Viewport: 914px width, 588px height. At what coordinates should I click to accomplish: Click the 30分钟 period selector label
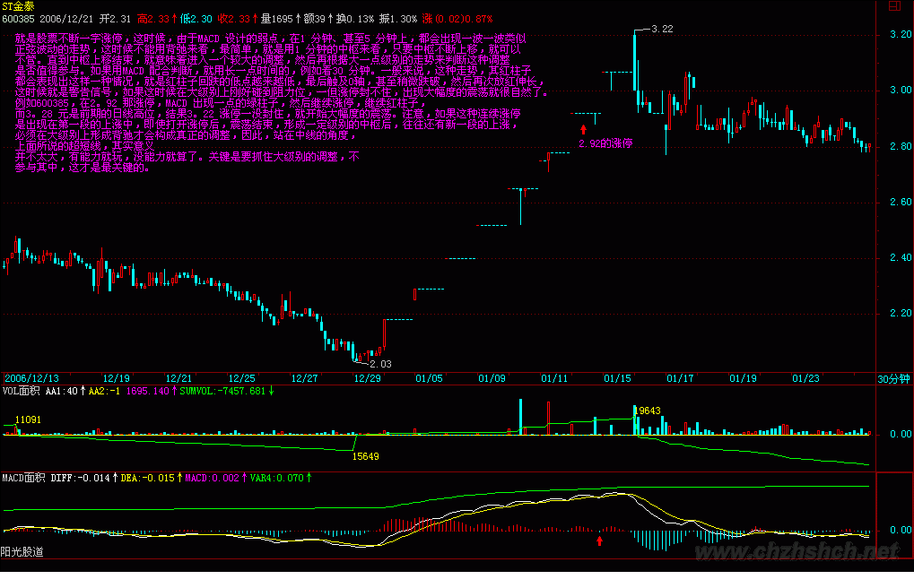pyautogui.click(x=892, y=378)
